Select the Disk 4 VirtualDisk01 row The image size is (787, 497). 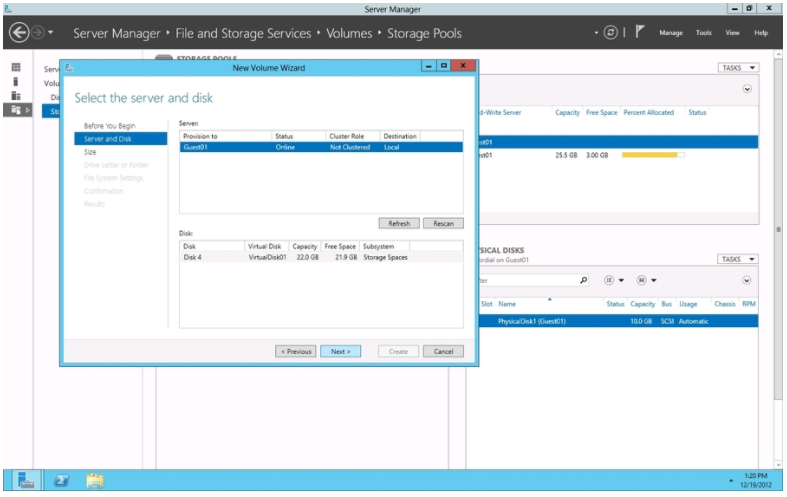[x=321, y=258]
